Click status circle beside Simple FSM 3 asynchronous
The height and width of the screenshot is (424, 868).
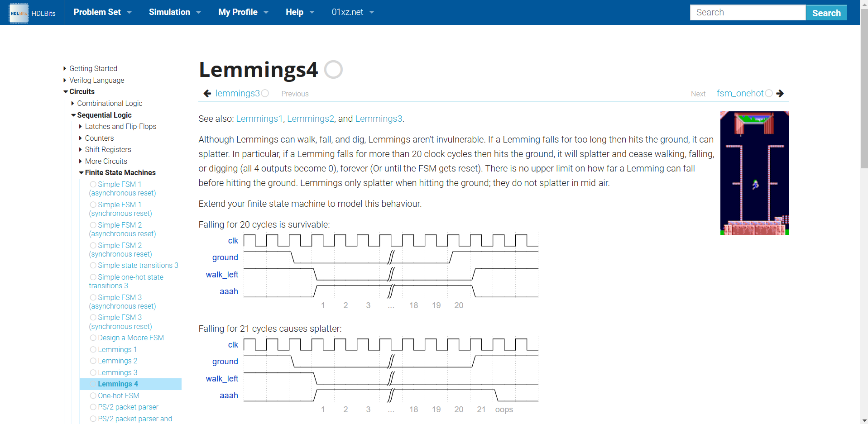93,297
